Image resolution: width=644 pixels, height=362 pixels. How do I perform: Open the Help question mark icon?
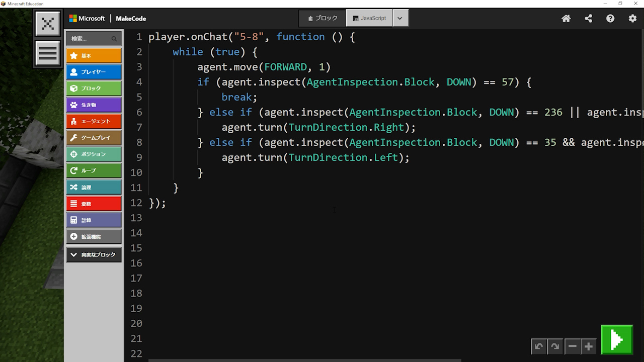tap(610, 19)
